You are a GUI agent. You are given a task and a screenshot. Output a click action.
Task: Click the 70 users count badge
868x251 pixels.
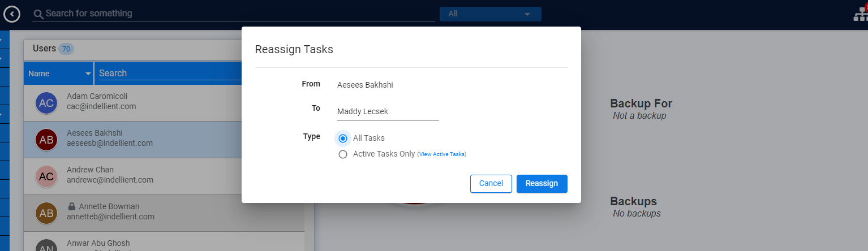coord(66,49)
